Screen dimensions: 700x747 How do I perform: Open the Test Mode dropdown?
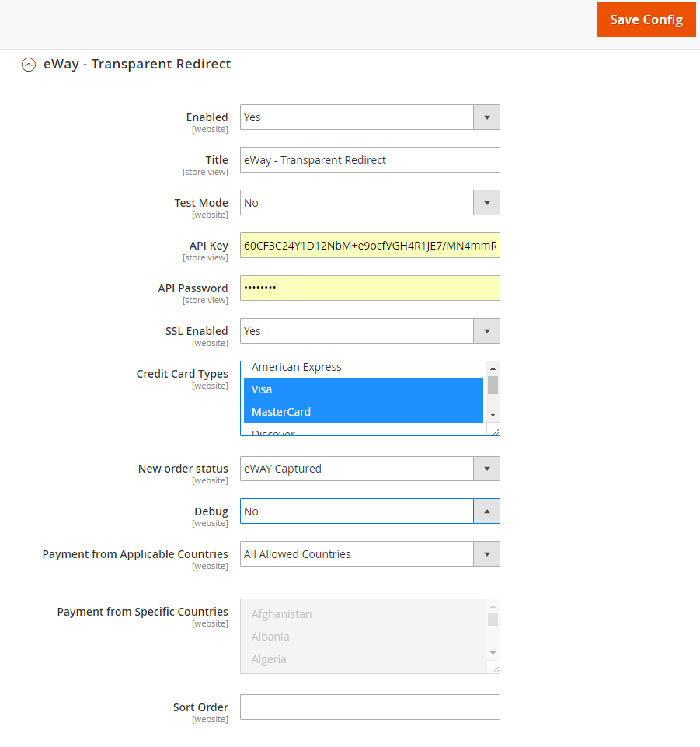pyautogui.click(x=486, y=202)
